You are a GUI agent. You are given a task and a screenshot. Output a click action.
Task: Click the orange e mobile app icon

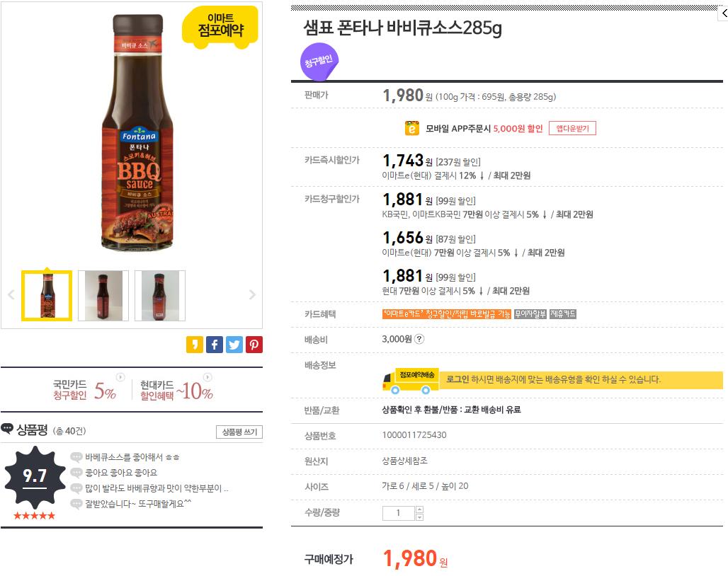point(411,128)
